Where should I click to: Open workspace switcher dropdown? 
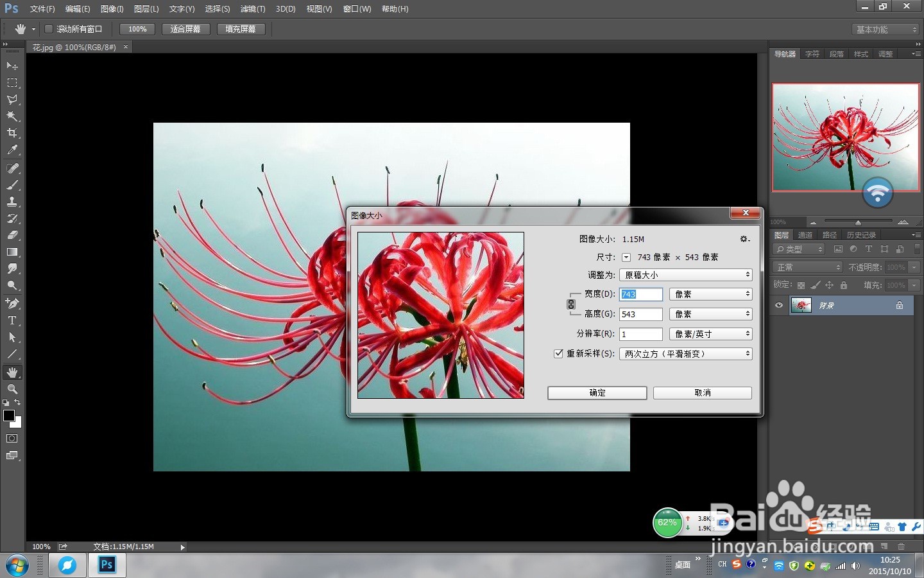point(886,30)
